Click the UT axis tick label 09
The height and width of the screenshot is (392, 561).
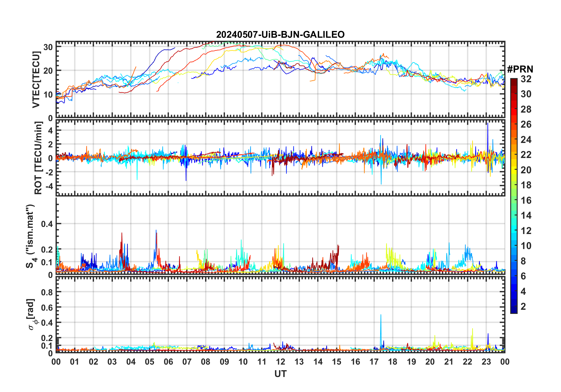tap(224, 362)
